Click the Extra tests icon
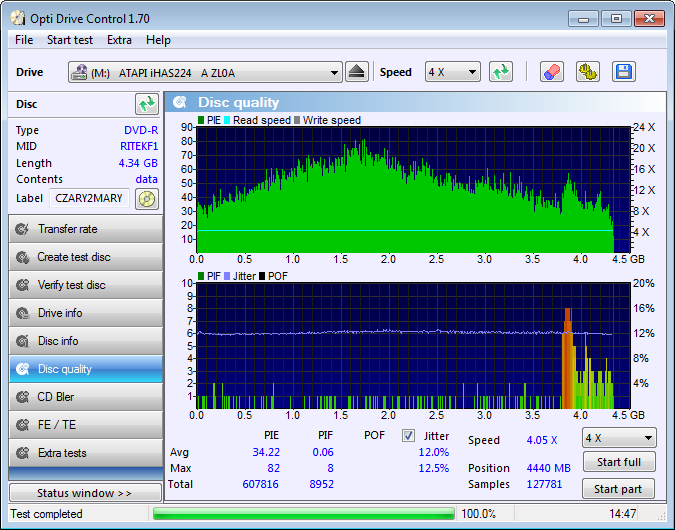The height and width of the screenshot is (530, 675). tap(22, 453)
